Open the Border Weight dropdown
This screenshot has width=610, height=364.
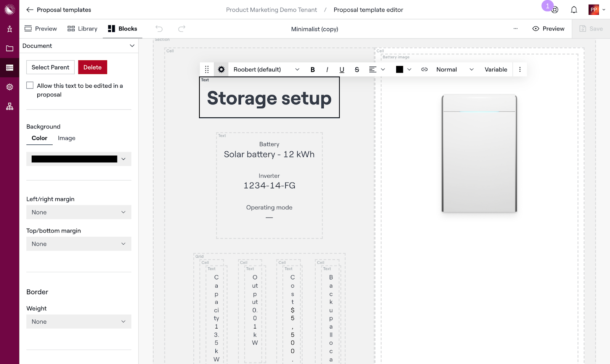(x=79, y=322)
